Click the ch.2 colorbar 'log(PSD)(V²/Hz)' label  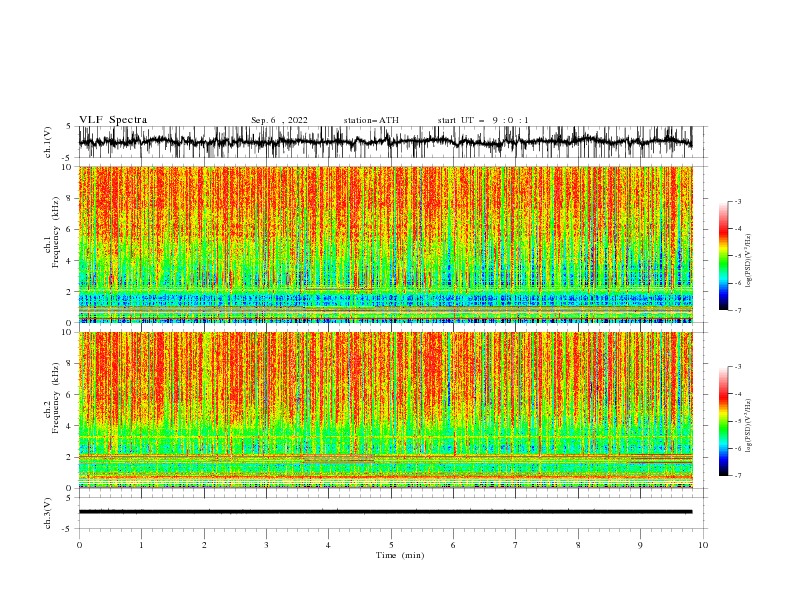(748, 426)
